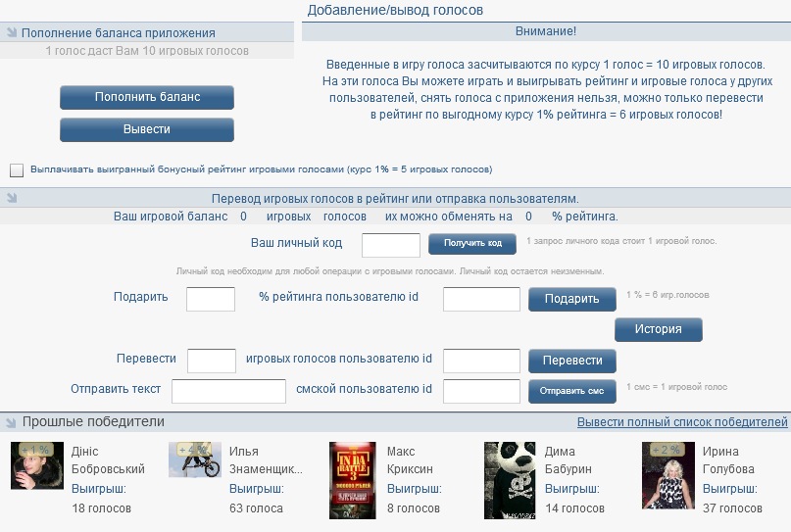791x532 pixels.
Task: Select the text '63 голоса'
Action: click(256, 508)
